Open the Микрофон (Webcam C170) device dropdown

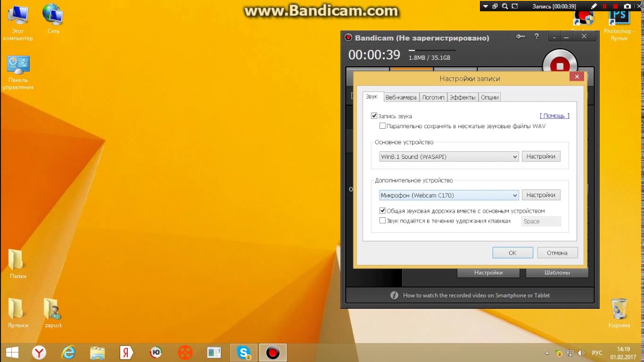(449, 195)
